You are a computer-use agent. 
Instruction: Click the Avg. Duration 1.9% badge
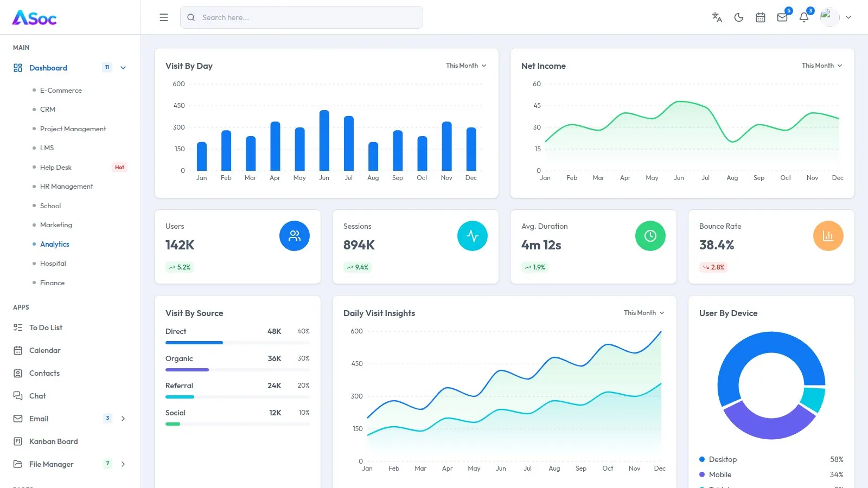(x=535, y=267)
